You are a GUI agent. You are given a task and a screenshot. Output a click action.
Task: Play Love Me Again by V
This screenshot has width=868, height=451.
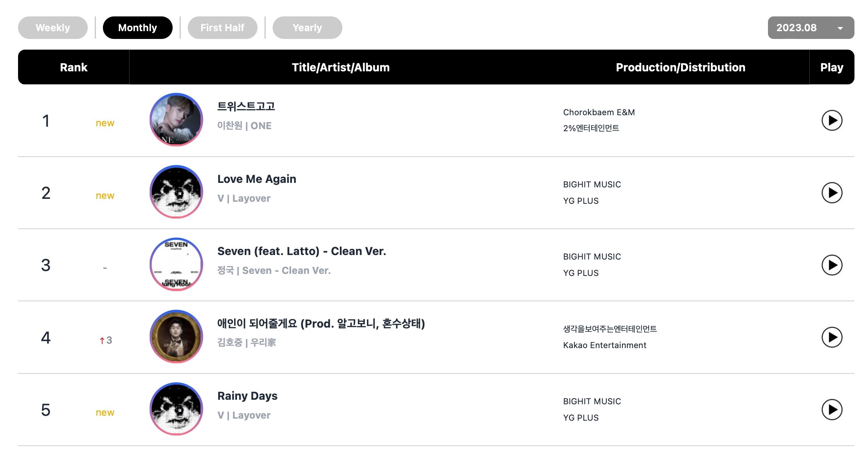[832, 193]
